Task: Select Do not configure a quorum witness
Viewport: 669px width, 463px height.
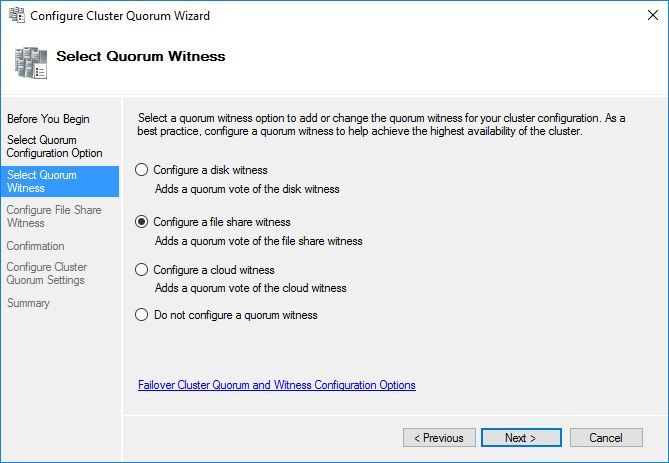Action: point(142,315)
